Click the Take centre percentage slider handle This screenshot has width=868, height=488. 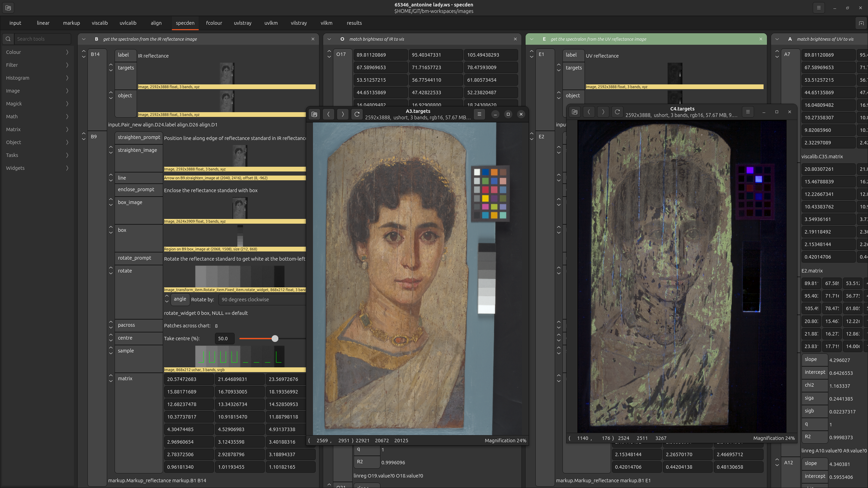(275, 339)
